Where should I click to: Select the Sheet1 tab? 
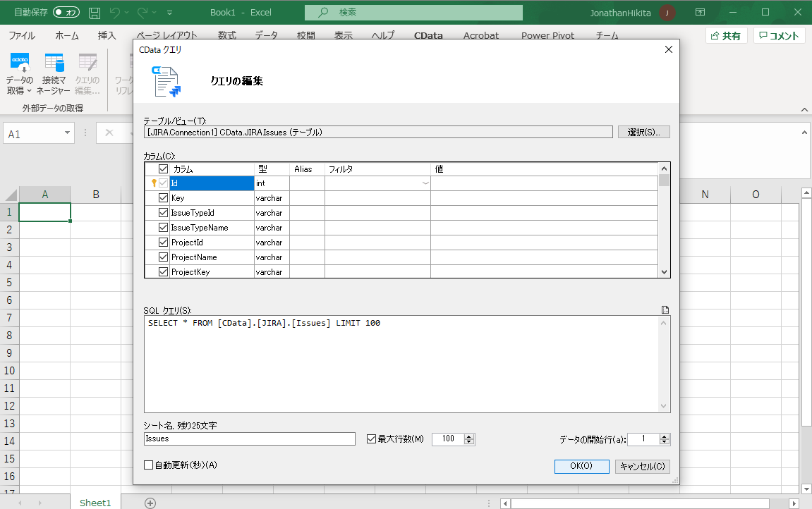click(95, 502)
